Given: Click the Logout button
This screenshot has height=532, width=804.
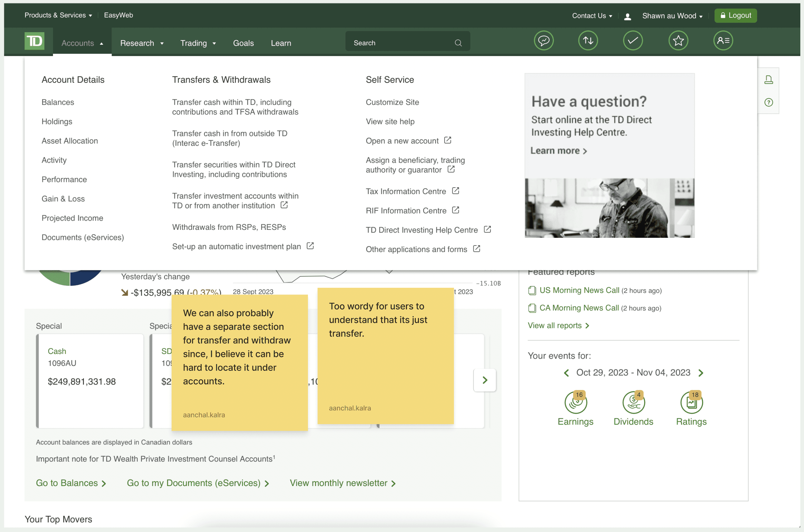Looking at the screenshot, I should click(x=735, y=16).
